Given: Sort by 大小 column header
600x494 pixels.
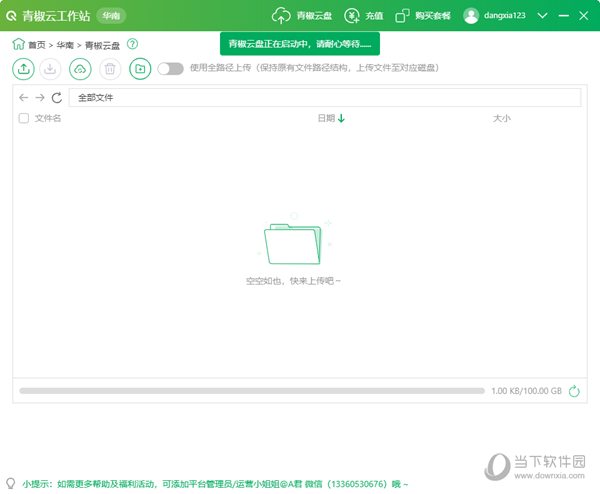Looking at the screenshot, I should (502, 118).
